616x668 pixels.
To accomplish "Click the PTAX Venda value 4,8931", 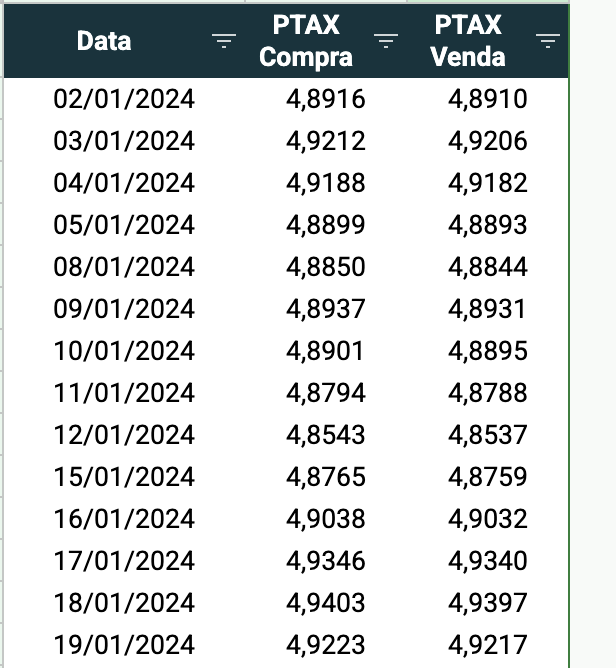I will coord(487,308).
